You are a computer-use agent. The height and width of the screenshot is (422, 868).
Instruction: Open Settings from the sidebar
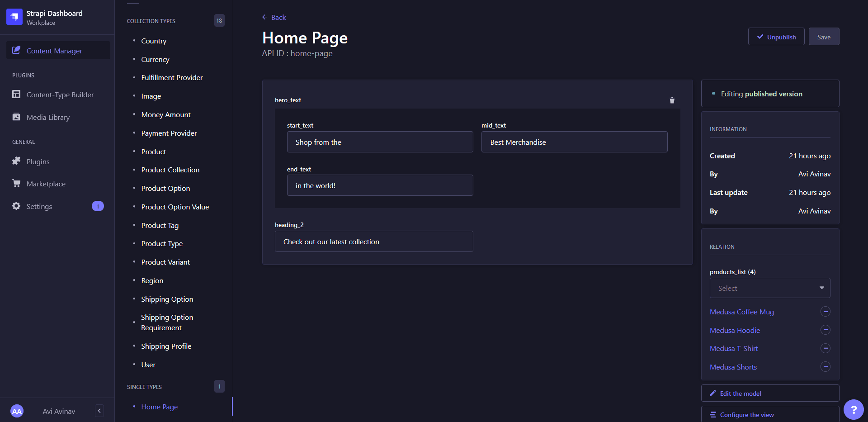[38, 206]
